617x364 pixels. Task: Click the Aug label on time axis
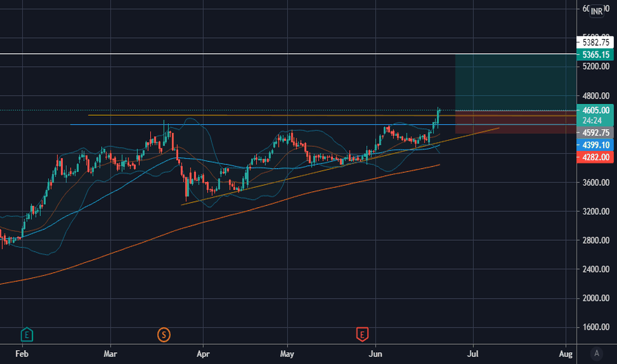(566, 354)
